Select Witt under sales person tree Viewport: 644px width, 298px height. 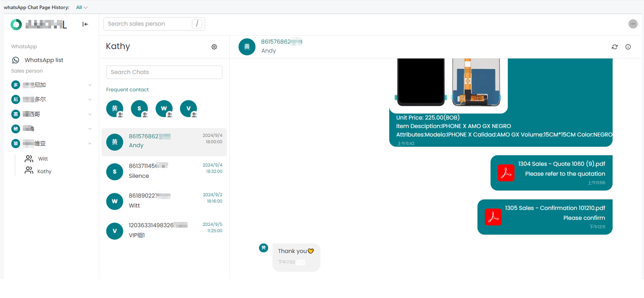coord(43,159)
